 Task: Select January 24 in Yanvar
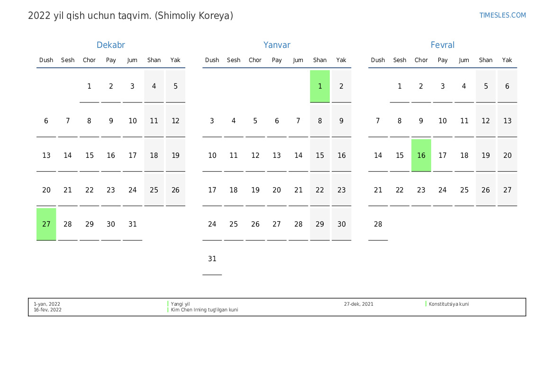212,224
